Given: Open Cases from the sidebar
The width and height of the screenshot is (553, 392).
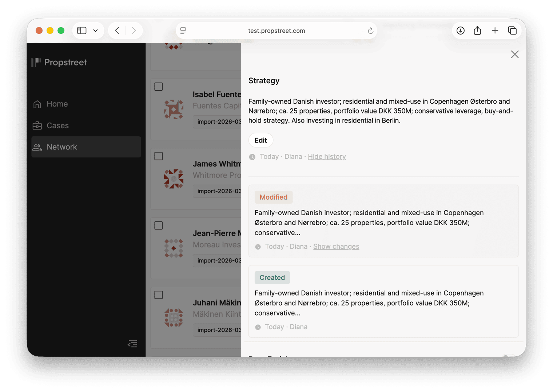Looking at the screenshot, I should (x=86, y=125).
